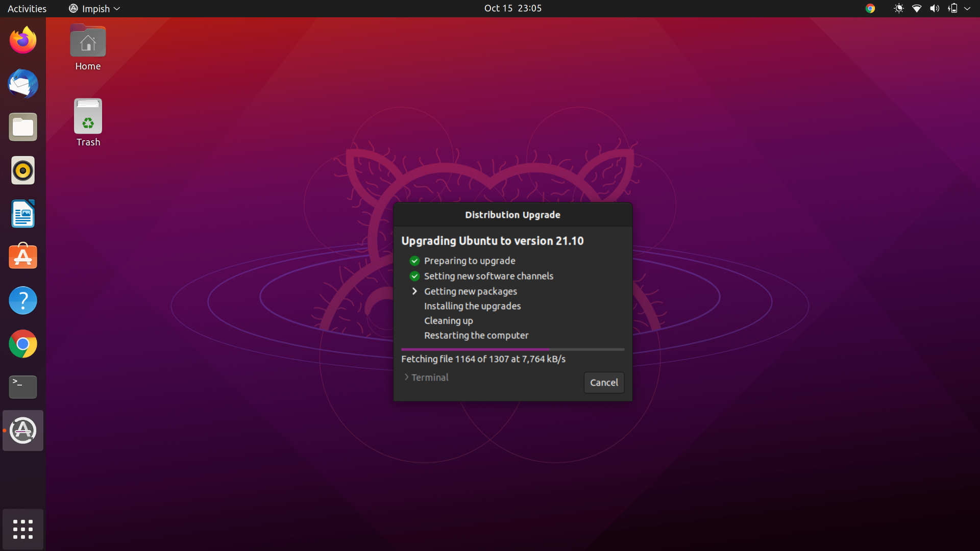
Task: Open Rhythmbox music player in the dock
Action: click(23, 170)
